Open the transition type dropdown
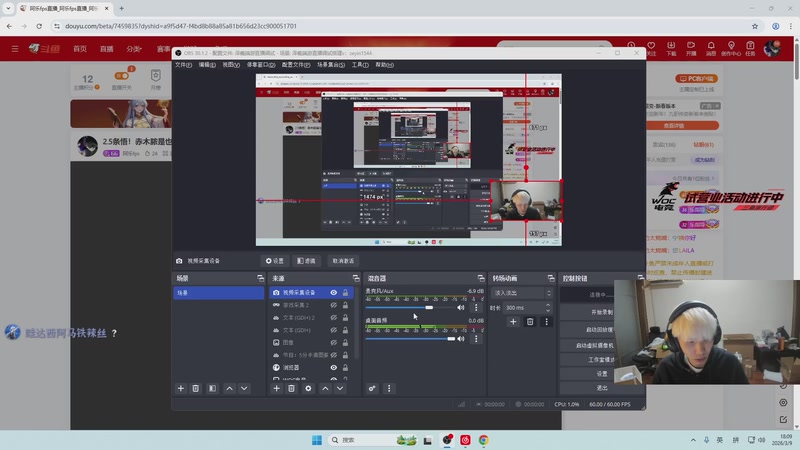 [522, 293]
